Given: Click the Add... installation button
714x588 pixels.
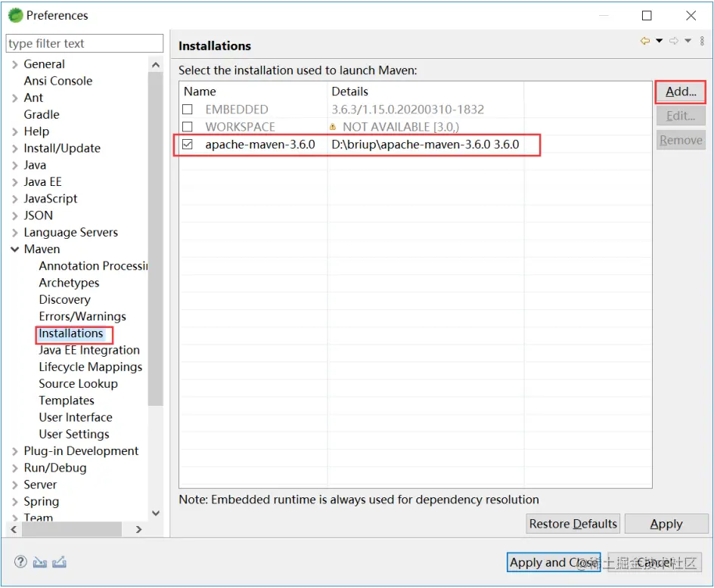Looking at the screenshot, I should [x=681, y=92].
